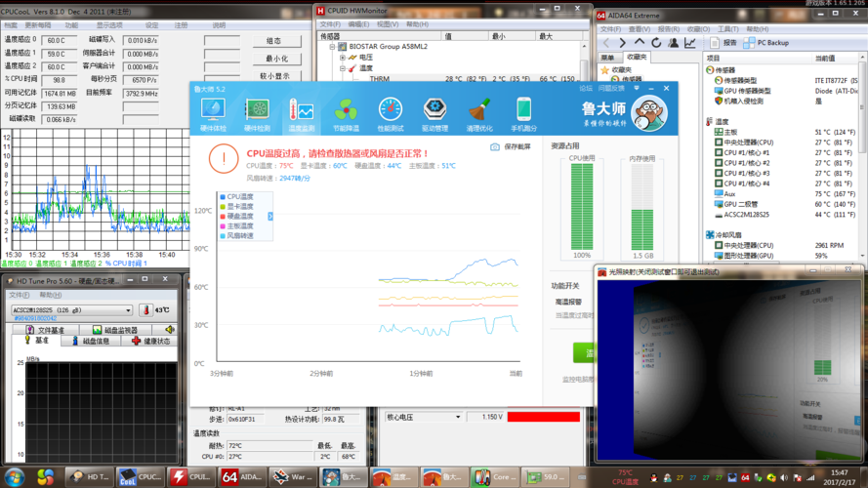868x488 pixels.
Task: Click 组态 button in CPUCool
Action: [x=276, y=41]
